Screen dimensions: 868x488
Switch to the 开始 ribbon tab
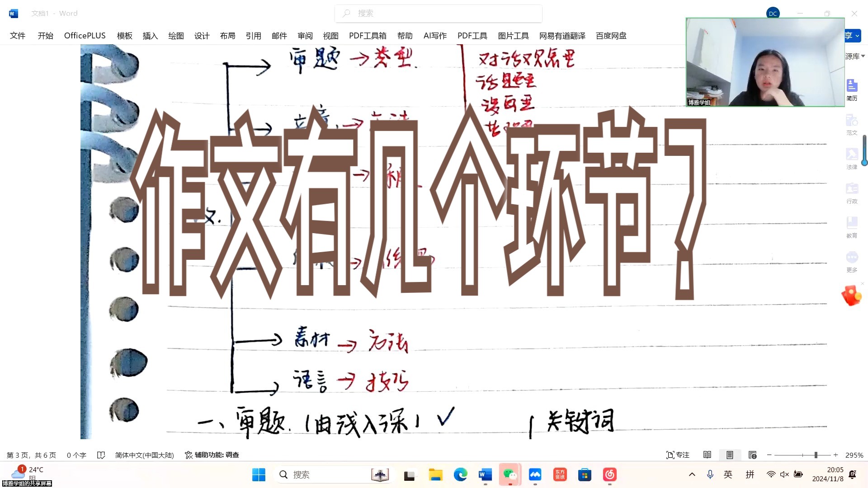[45, 36]
